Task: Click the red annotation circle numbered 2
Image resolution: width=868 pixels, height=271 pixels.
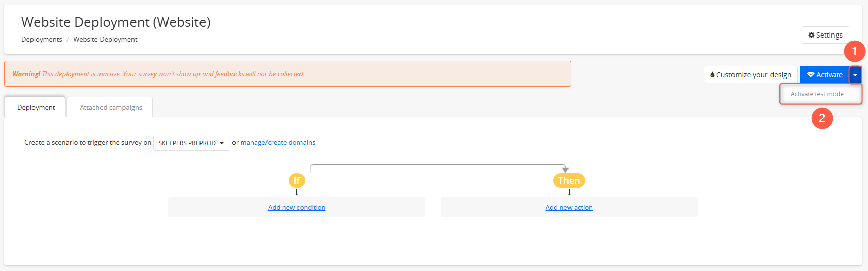Action: coord(822,118)
